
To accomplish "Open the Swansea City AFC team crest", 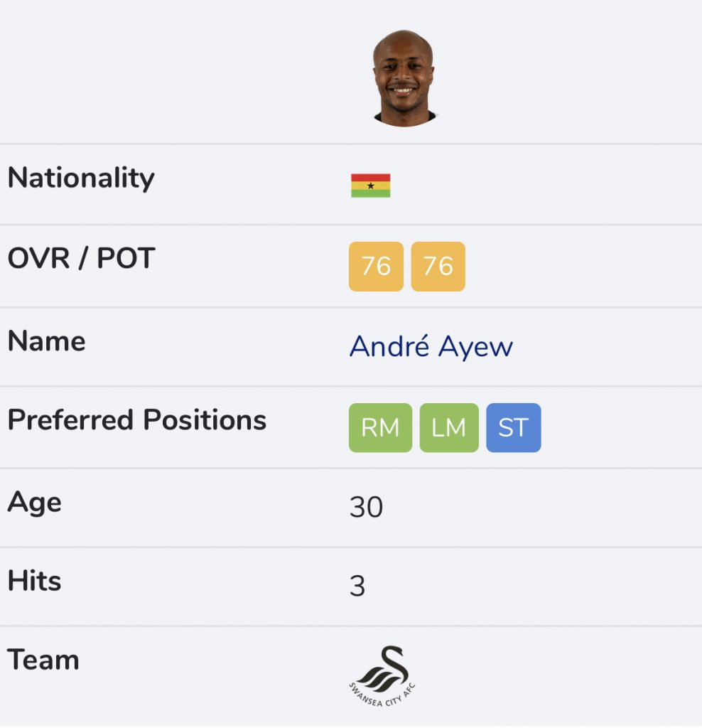I will point(382,676).
